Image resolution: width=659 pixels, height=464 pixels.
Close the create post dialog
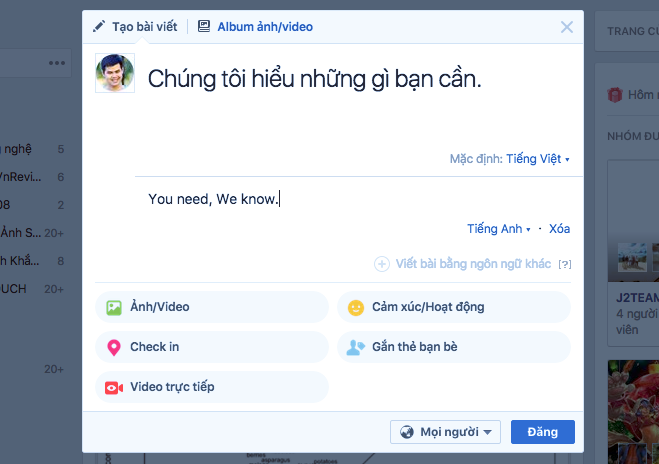(x=567, y=27)
